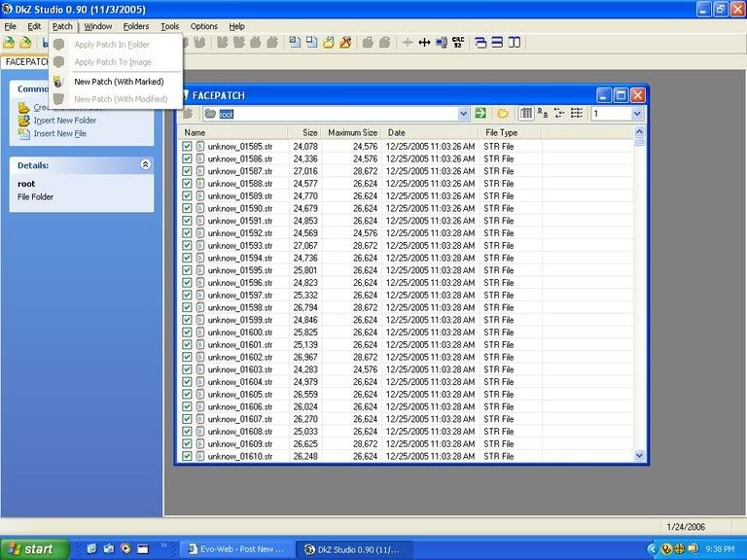
Task: Uncheck unknow_01585.str checkbox
Action: pos(187,146)
